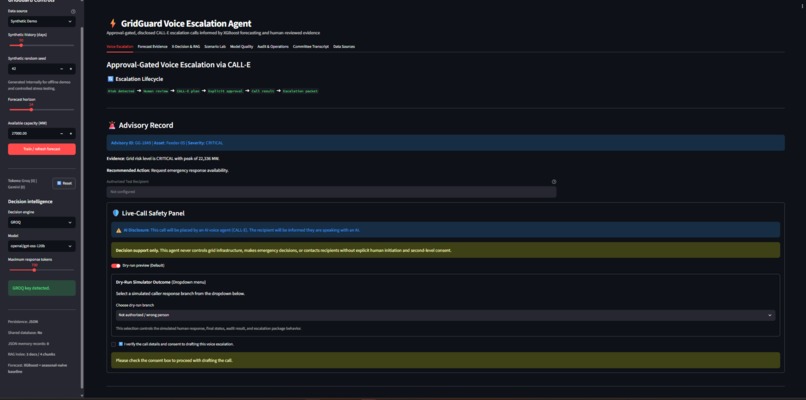
Task: Decrease the Synthetic random seed value
Action: coord(62,68)
